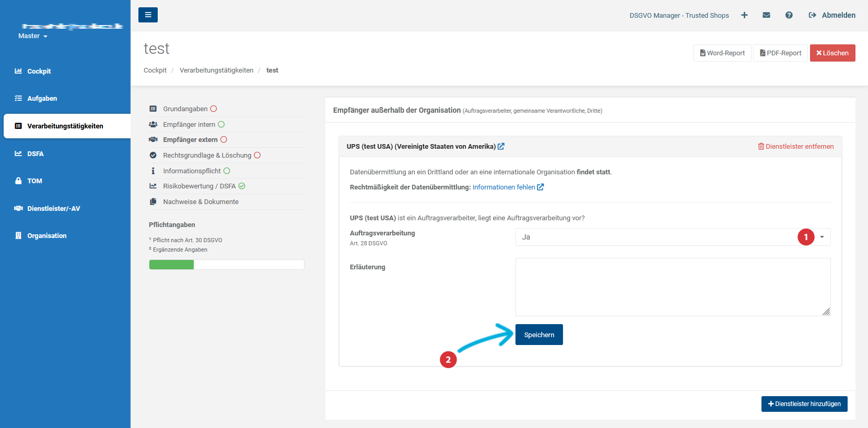The height and width of the screenshot is (428, 868).
Task: Click the Aufgaben list icon in sidebar
Action: point(18,98)
